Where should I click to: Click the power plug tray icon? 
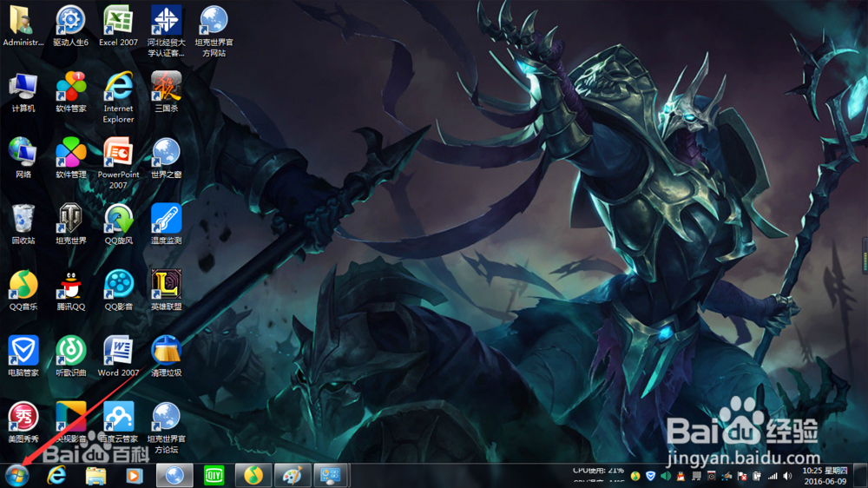click(757, 476)
